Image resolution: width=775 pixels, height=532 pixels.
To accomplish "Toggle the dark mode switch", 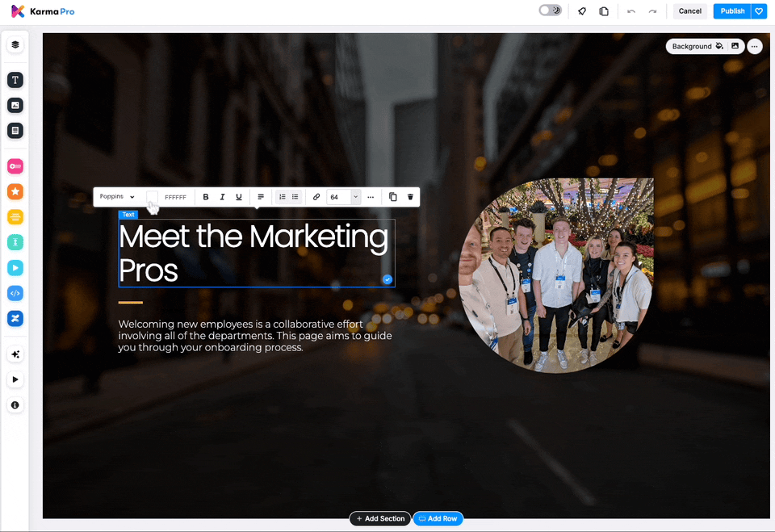I will coord(550,10).
